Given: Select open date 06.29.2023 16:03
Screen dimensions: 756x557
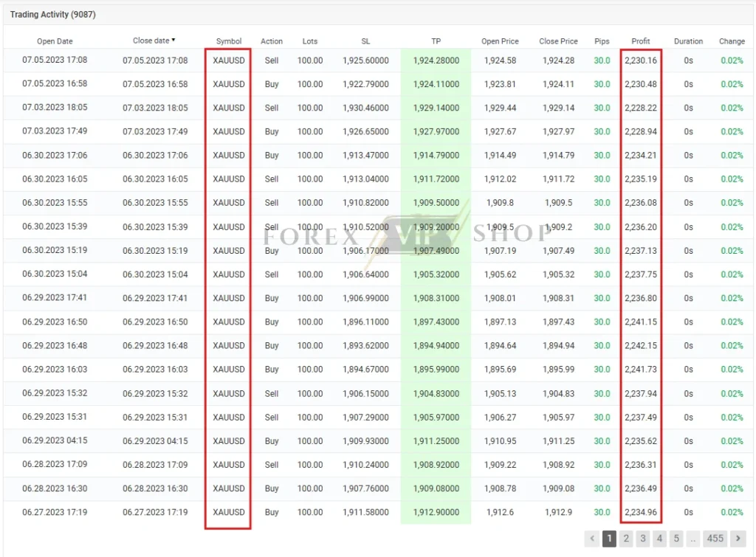Looking at the screenshot, I should [55, 369].
